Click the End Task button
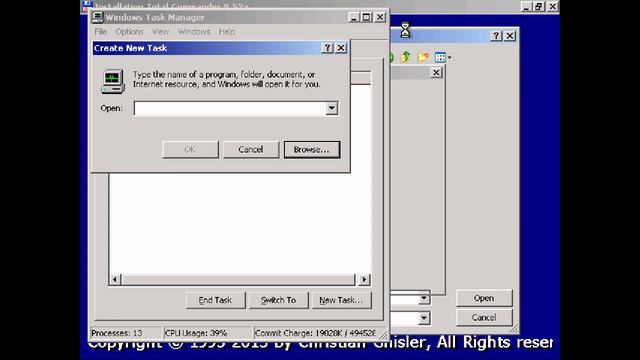640x360 pixels. [x=216, y=300]
